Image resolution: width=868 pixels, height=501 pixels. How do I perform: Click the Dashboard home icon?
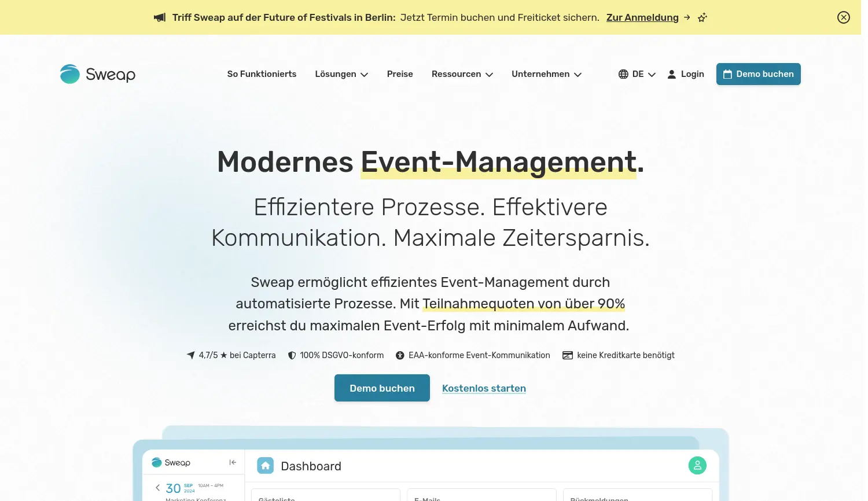tap(266, 466)
